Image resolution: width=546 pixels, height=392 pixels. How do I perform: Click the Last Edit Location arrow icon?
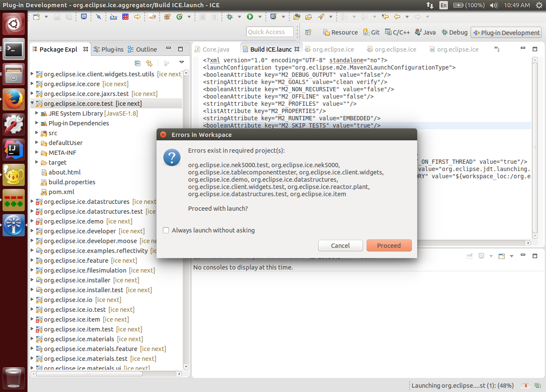pyautogui.click(x=385, y=17)
